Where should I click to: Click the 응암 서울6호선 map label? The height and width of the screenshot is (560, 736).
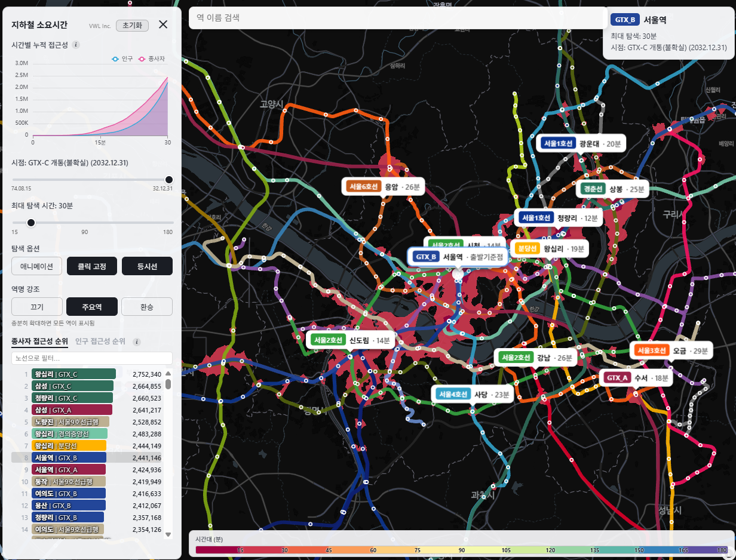click(383, 187)
